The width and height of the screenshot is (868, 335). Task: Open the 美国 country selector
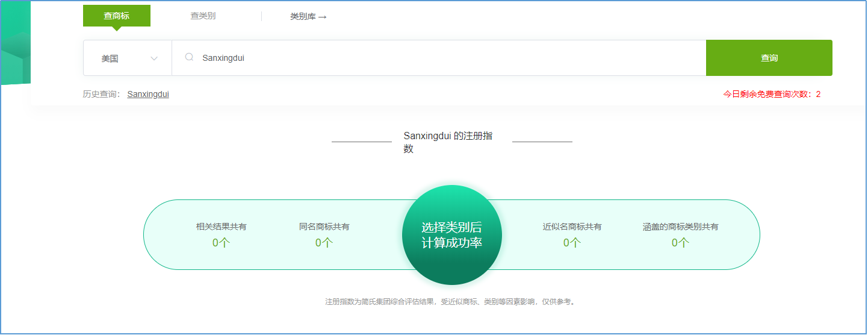pos(127,58)
